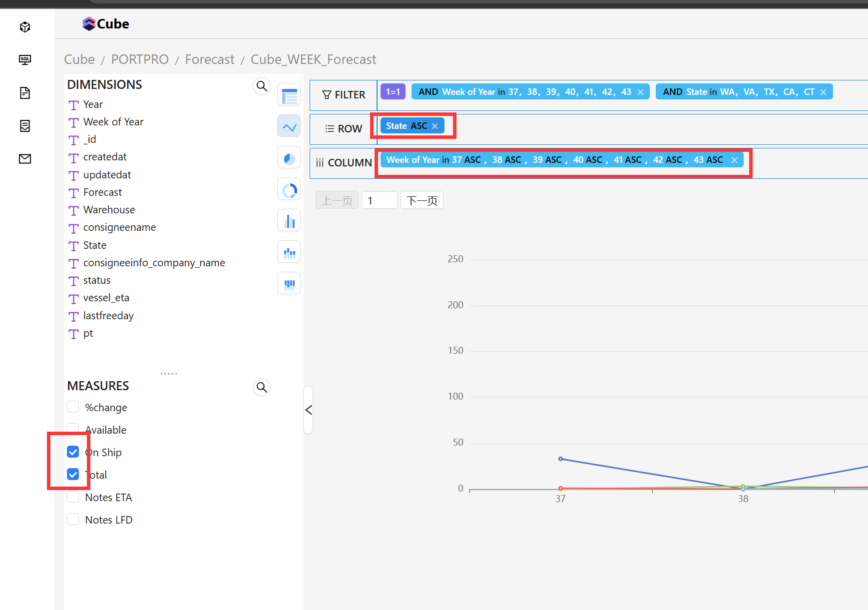Image resolution: width=868 pixels, height=610 pixels.
Task: Focus the page number input field
Action: pos(380,200)
